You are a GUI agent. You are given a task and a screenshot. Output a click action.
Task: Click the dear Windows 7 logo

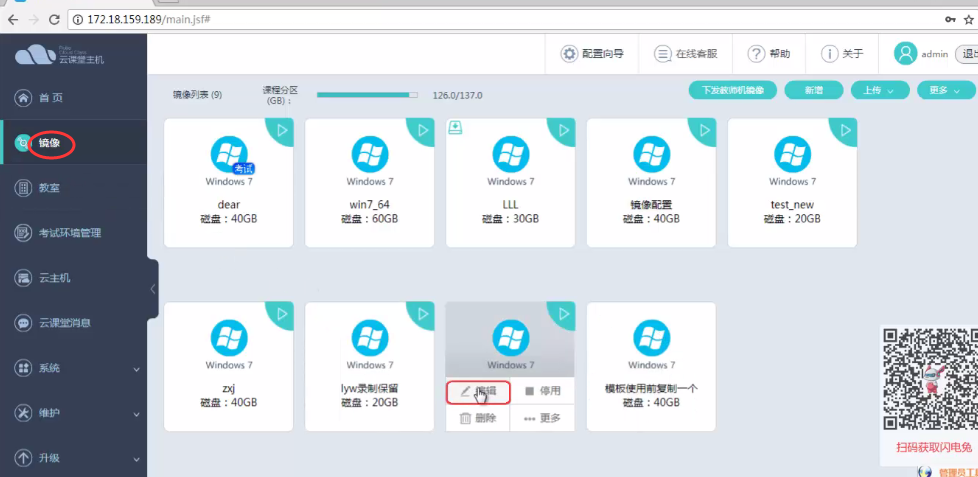click(x=229, y=155)
